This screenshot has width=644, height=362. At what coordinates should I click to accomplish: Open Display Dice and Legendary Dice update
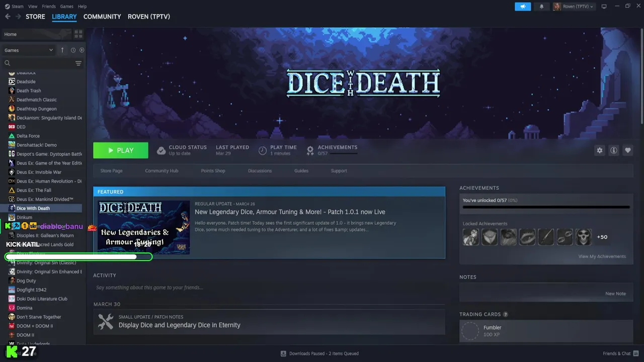tap(179, 325)
